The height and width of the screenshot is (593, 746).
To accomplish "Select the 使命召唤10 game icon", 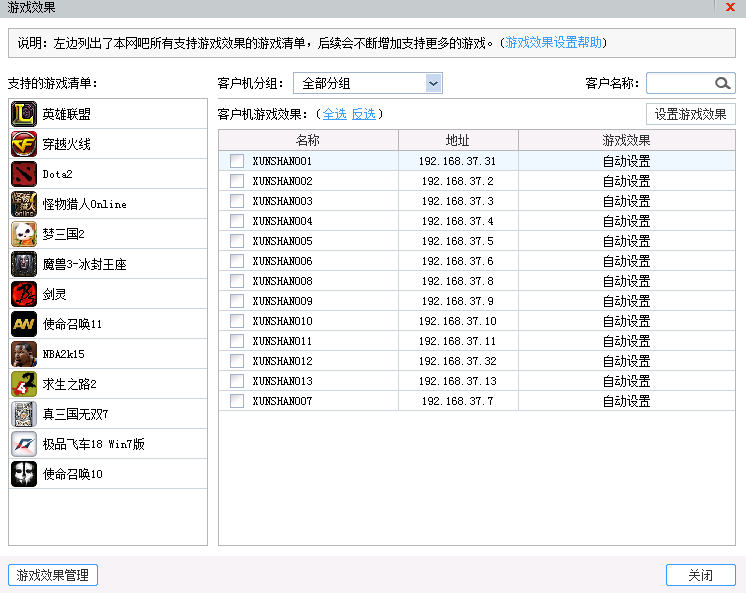I will click(24, 474).
